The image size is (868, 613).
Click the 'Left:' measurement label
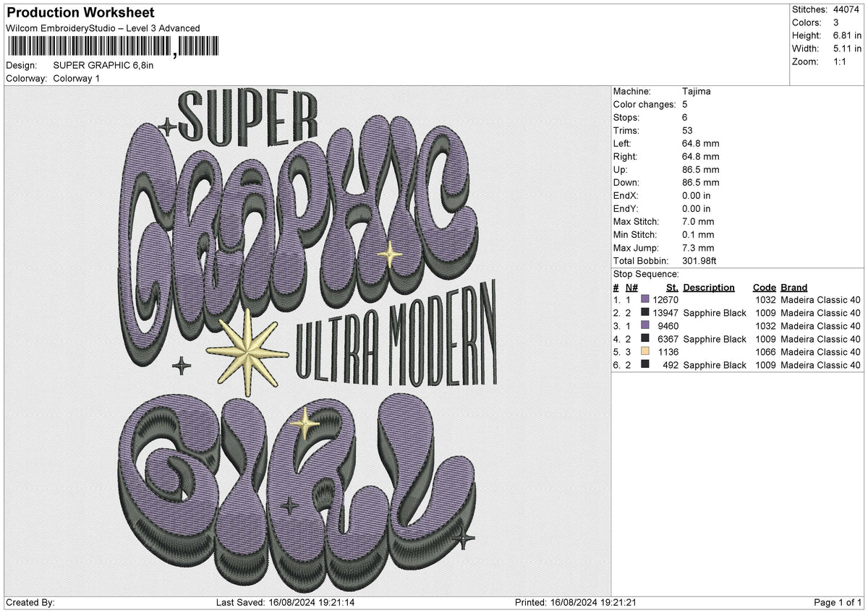point(622,144)
